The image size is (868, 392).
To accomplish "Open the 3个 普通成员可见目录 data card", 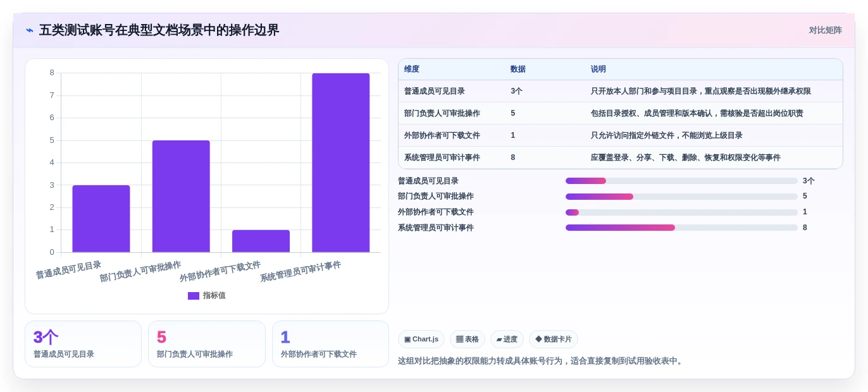I will click(83, 344).
